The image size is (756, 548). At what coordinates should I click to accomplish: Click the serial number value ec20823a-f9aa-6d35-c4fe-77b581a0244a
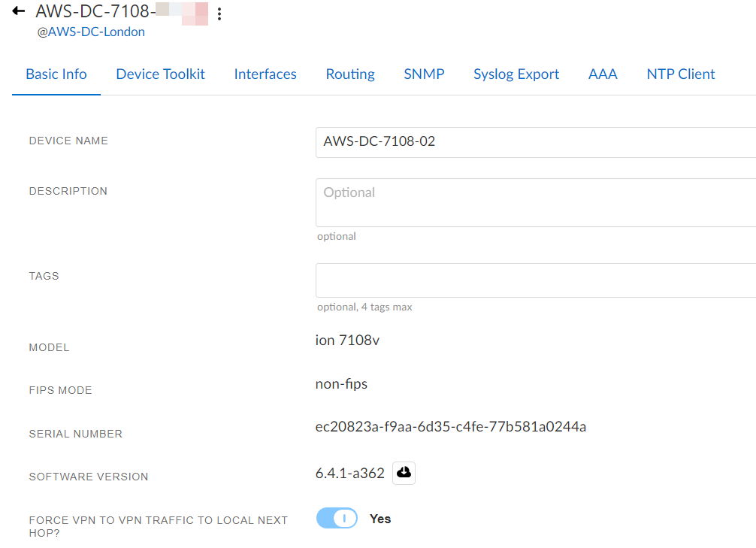click(451, 427)
